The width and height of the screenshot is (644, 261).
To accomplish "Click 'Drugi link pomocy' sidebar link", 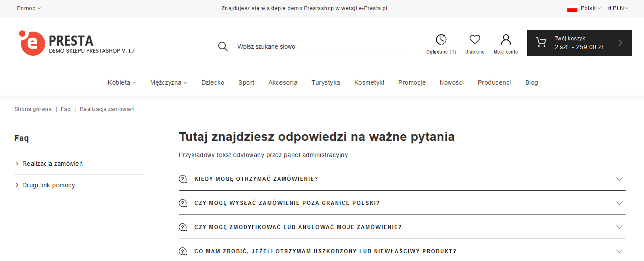I will coord(49,185).
